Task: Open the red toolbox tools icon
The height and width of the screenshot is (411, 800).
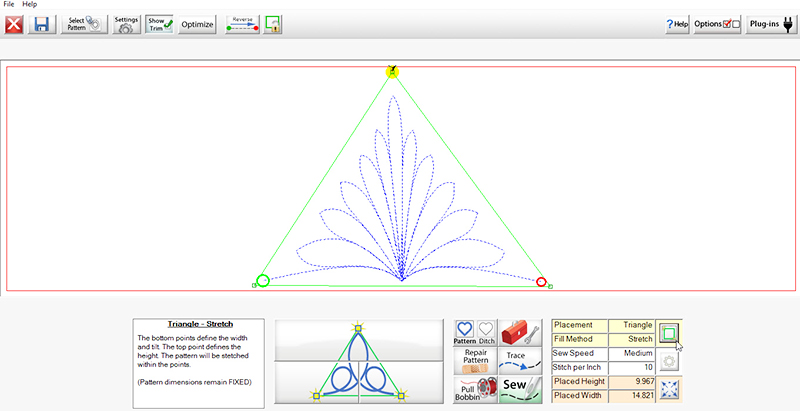Action: pos(514,333)
